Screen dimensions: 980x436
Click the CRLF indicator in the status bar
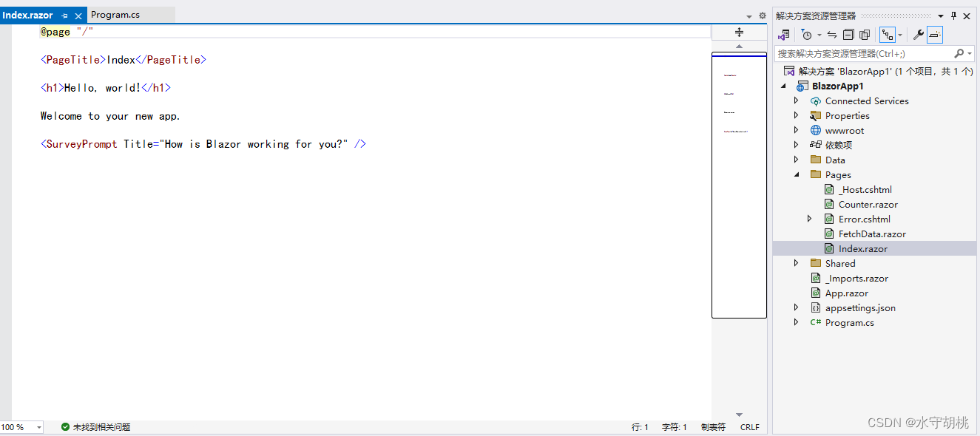[749, 426]
